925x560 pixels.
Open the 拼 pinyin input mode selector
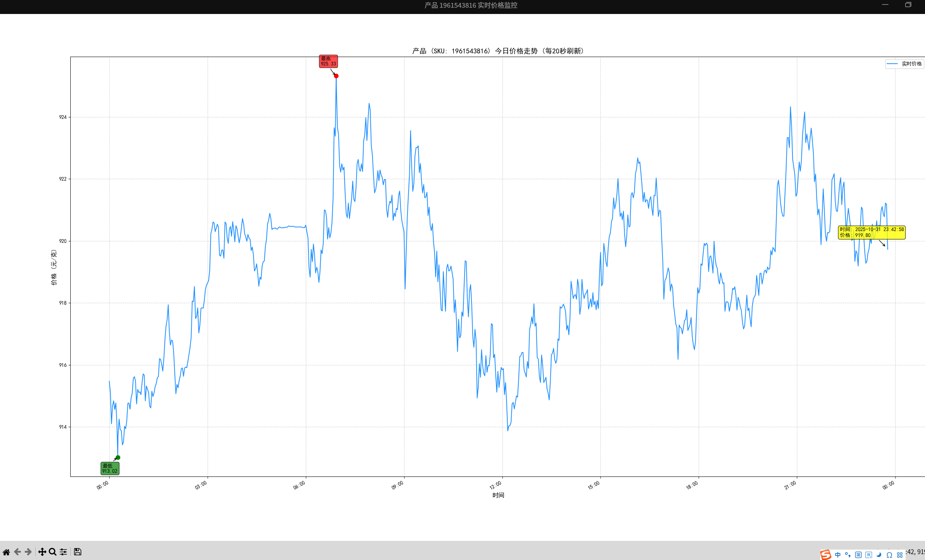pos(869,555)
